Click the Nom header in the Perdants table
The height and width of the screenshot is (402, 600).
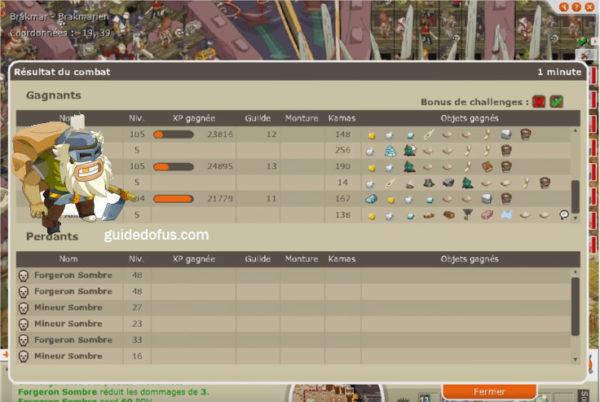tap(68, 259)
